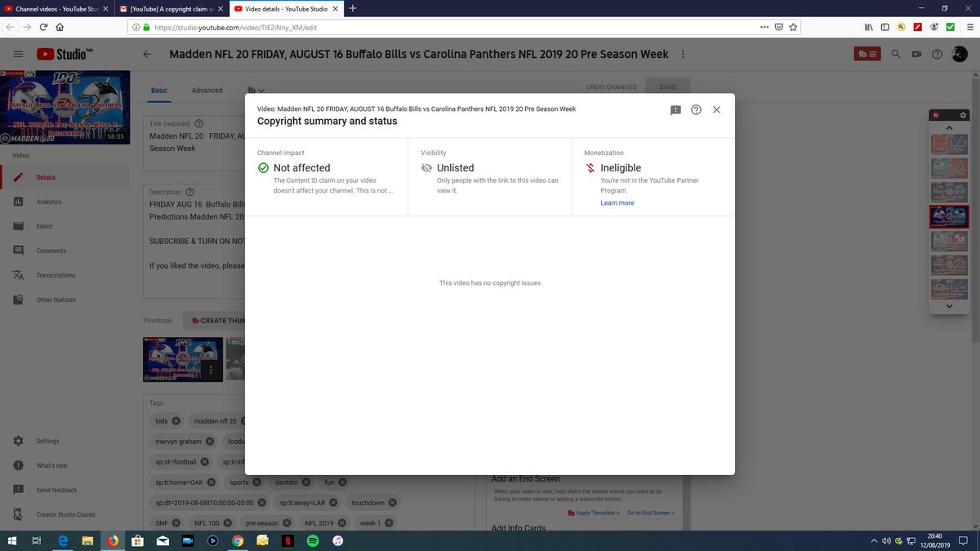Open the Firefox Library icon
This screenshot has height=551, width=980.
(x=867, y=26)
